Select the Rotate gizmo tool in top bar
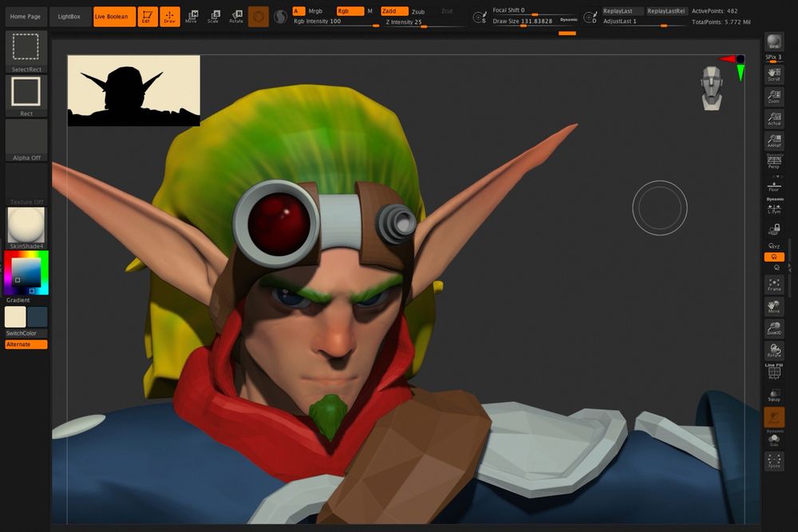This screenshot has height=532, width=798. coord(236,17)
